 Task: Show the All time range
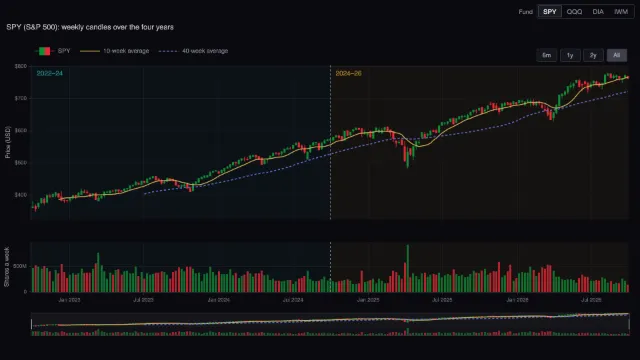tap(617, 55)
